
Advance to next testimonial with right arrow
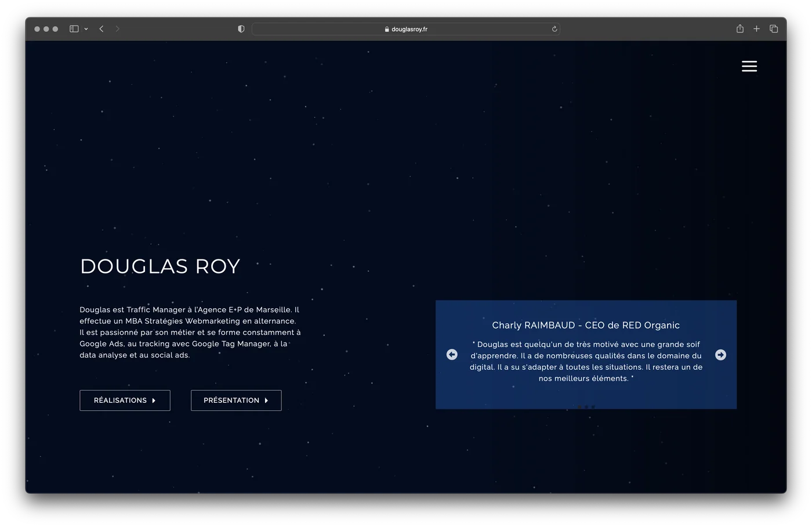click(x=720, y=355)
